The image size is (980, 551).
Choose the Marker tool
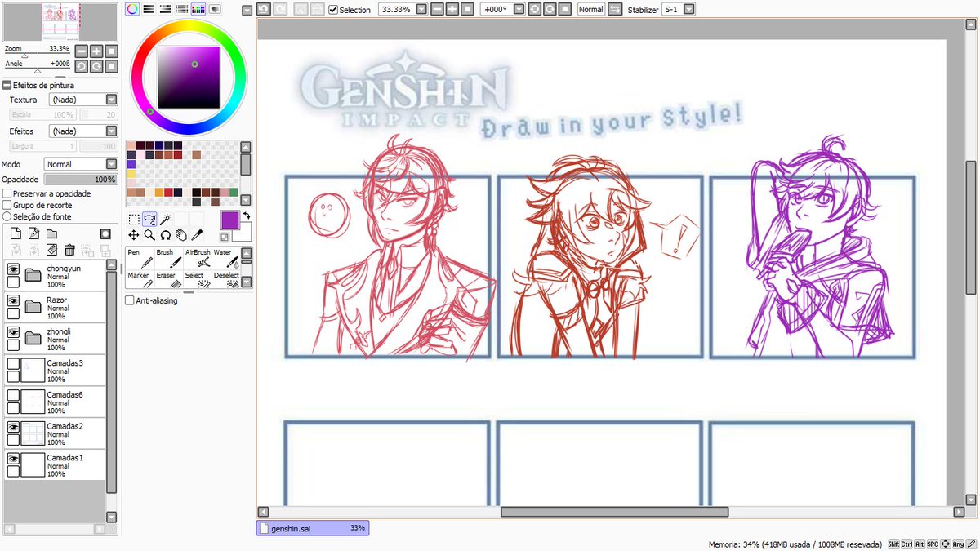coord(139,280)
